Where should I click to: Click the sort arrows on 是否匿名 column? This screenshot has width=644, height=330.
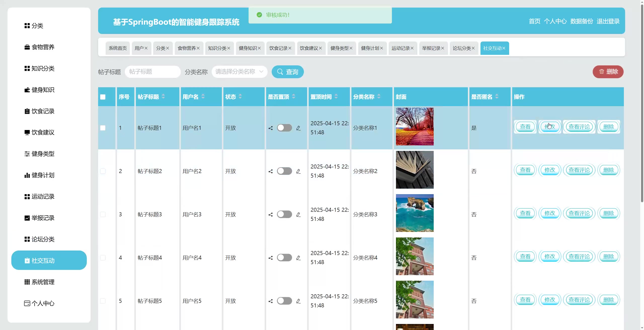[x=497, y=96]
